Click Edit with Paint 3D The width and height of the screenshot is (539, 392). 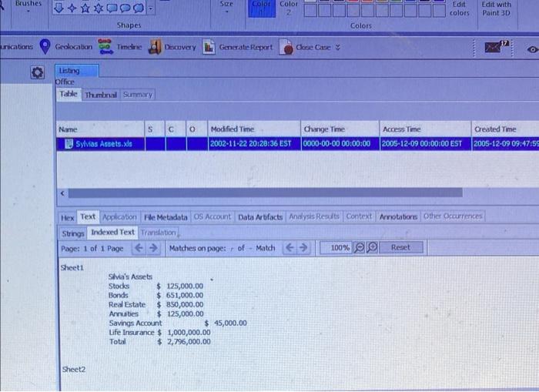point(497,9)
